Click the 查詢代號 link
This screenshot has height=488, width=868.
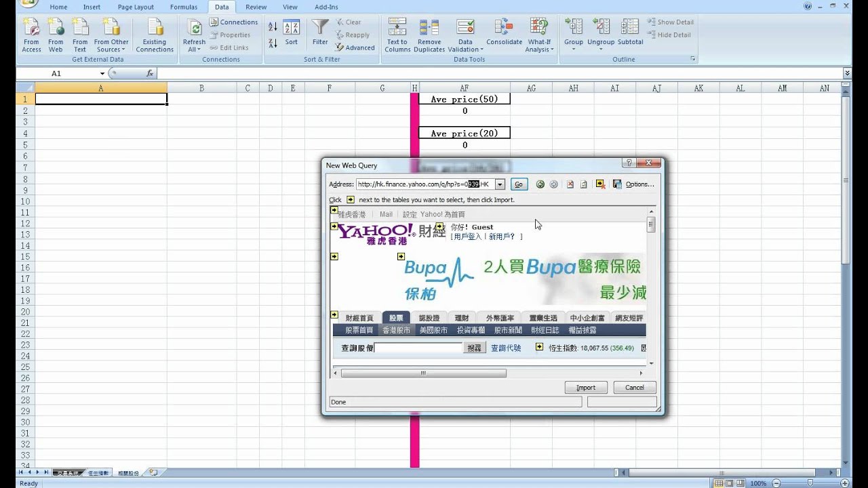click(x=506, y=348)
